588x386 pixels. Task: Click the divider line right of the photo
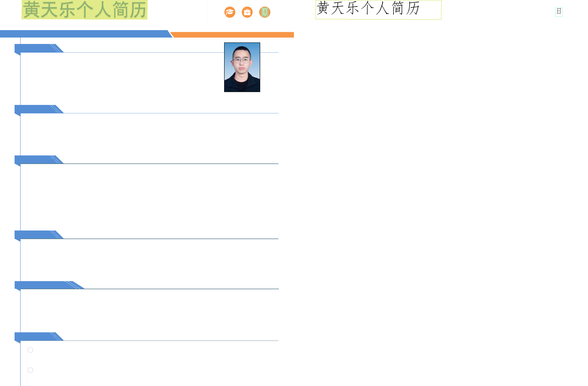coord(269,52)
